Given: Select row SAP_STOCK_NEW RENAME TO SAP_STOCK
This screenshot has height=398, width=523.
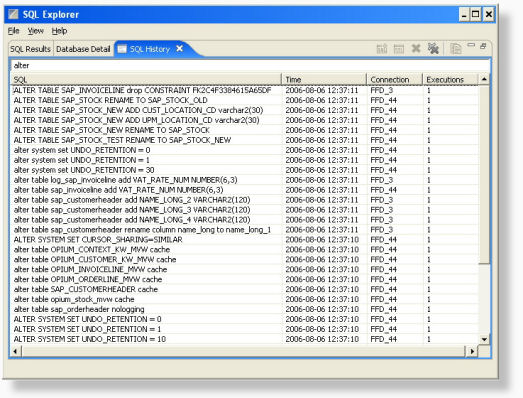Looking at the screenshot, I should point(245,130).
